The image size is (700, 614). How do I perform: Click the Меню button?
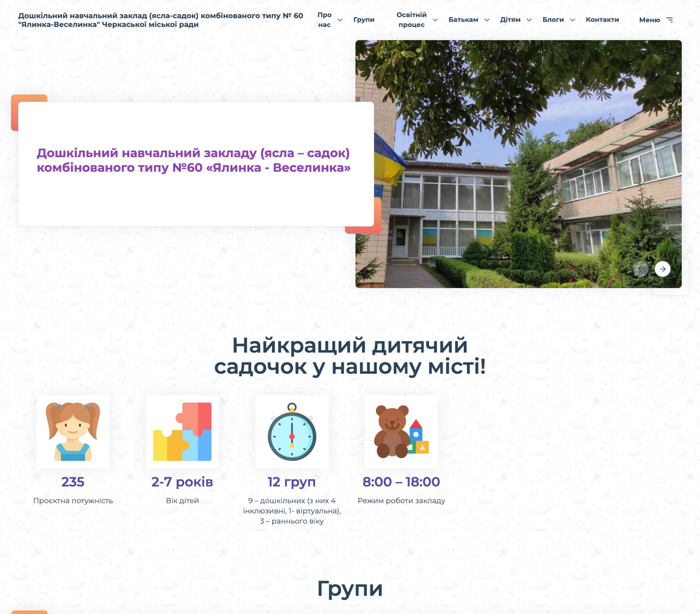click(x=649, y=20)
